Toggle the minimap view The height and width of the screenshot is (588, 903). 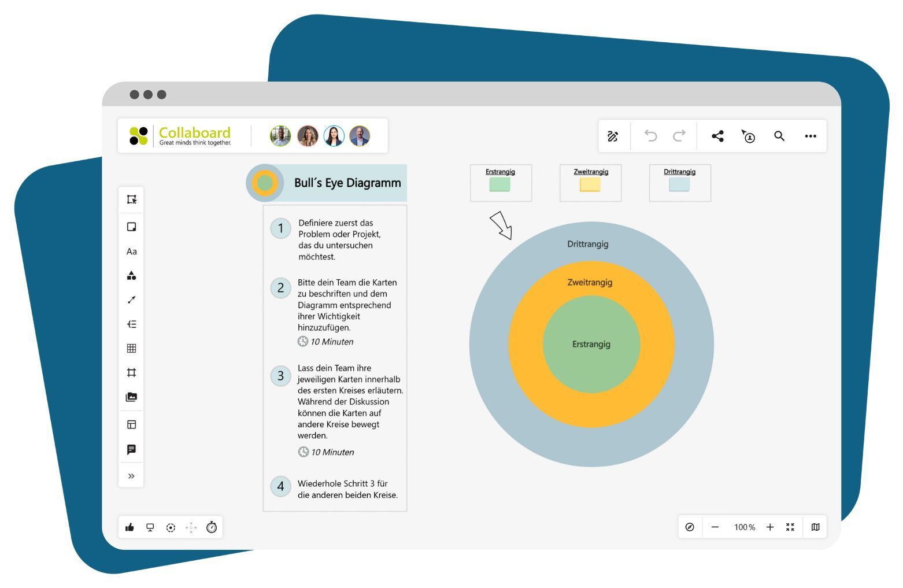(x=815, y=527)
